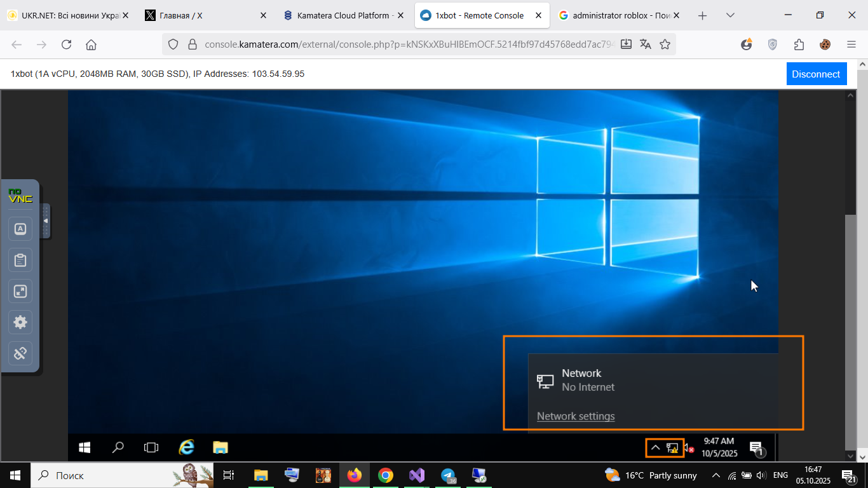Click host volume speaker tray icon
Viewport: 868px width, 488px height.
point(761,475)
